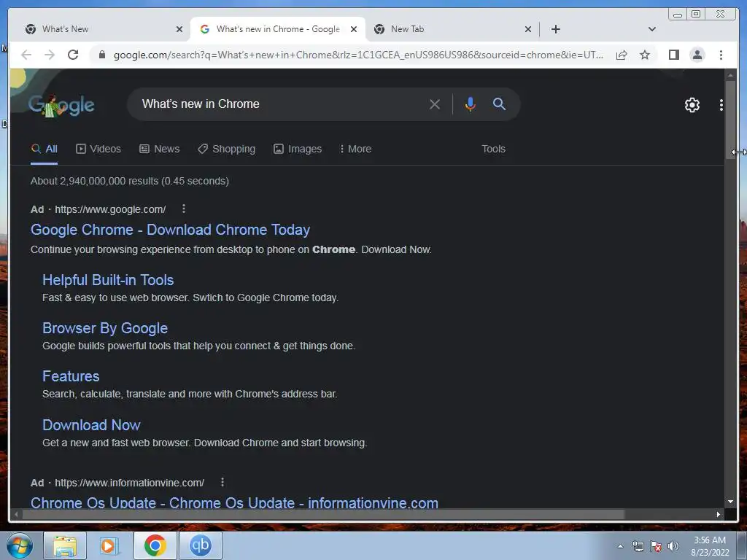Expand the More search filters
Image resolution: width=747 pixels, height=560 pixels.
point(355,149)
